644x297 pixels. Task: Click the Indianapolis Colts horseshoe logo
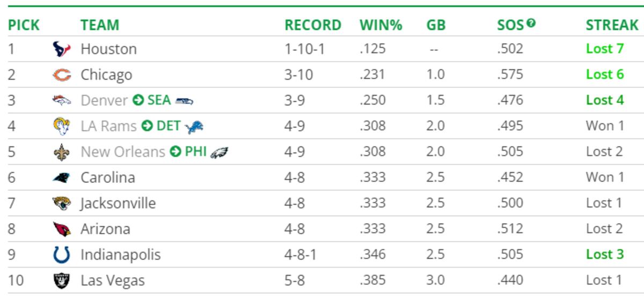click(x=62, y=255)
